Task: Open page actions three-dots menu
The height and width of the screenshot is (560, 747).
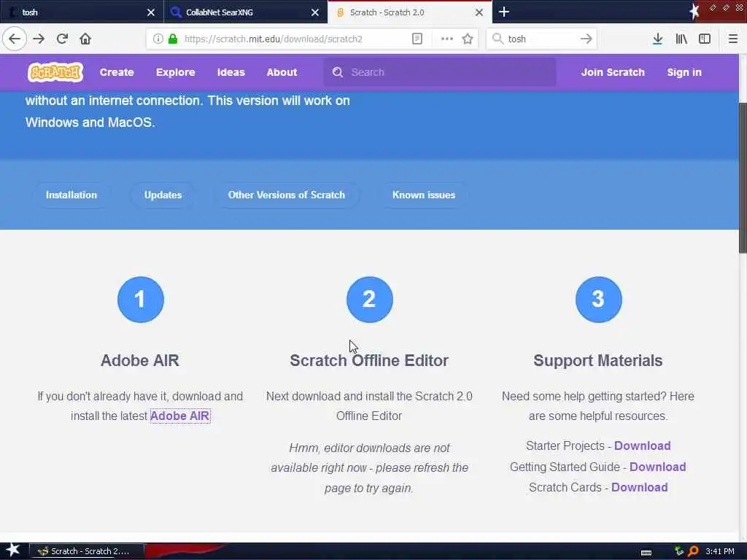Action: [x=447, y=39]
